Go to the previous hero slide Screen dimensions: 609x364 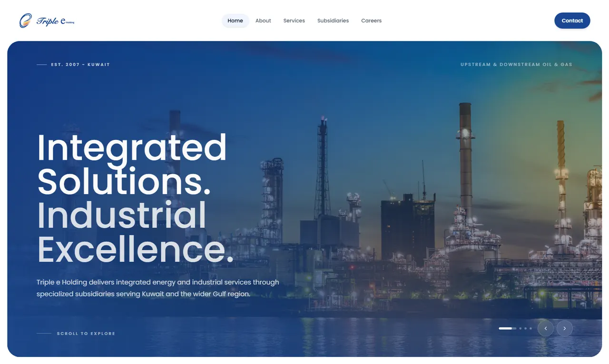tap(546, 328)
